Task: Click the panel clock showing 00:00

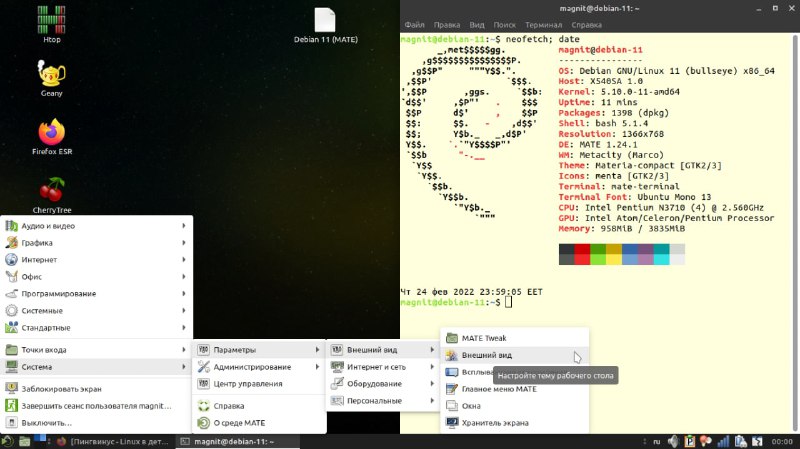Action: coord(782,441)
